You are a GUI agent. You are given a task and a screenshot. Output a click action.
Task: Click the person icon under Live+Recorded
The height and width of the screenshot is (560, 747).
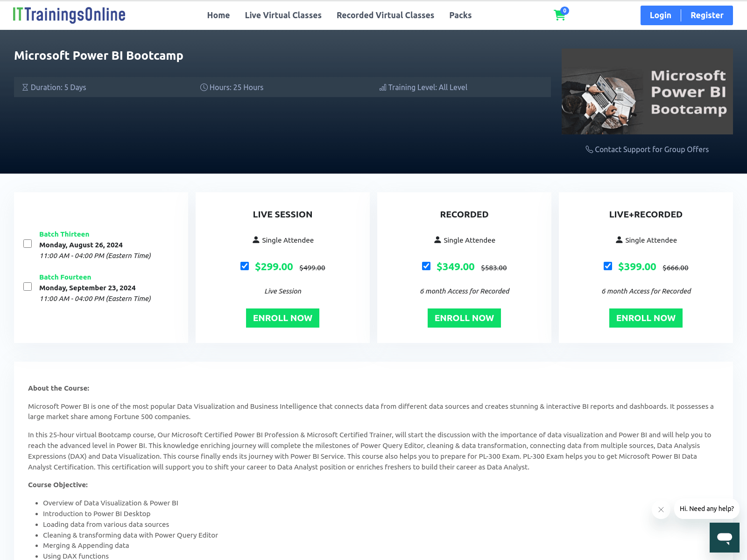tap(619, 240)
